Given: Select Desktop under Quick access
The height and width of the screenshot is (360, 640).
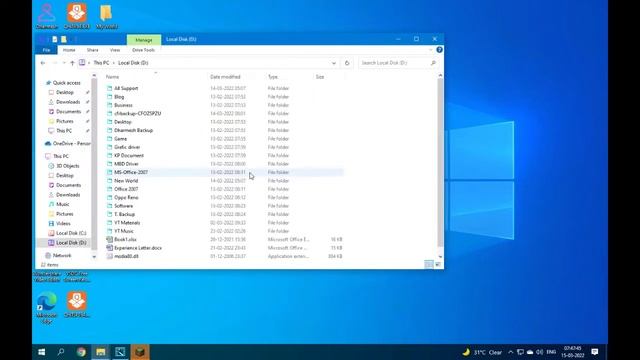Looking at the screenshot, I should (x=65, y=92).
